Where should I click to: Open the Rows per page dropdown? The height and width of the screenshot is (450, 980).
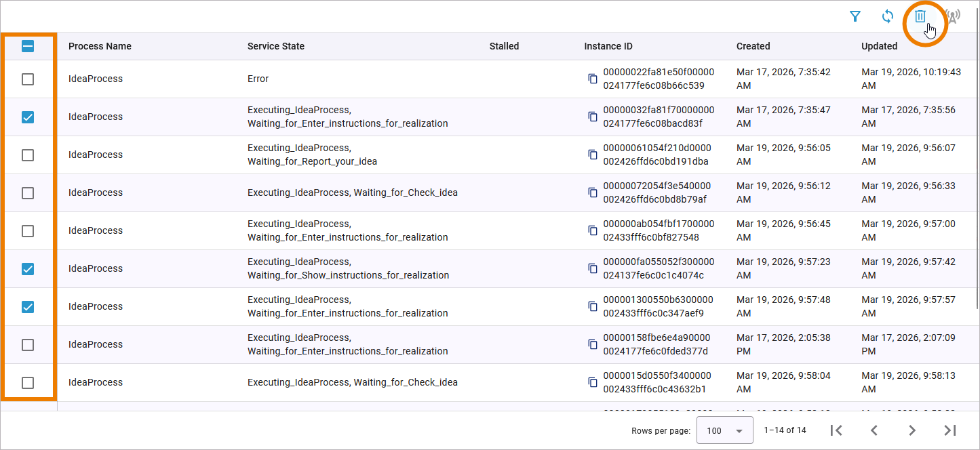point(725,430)
